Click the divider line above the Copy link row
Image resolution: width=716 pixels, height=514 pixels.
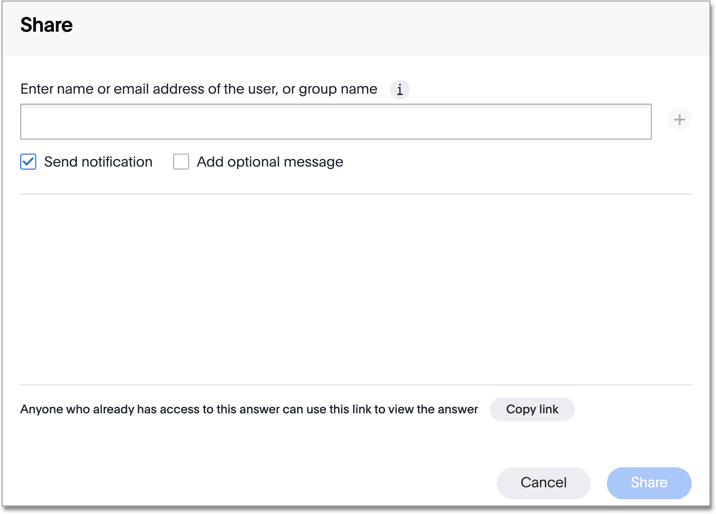pyautogui.click(x=355, y=384)
